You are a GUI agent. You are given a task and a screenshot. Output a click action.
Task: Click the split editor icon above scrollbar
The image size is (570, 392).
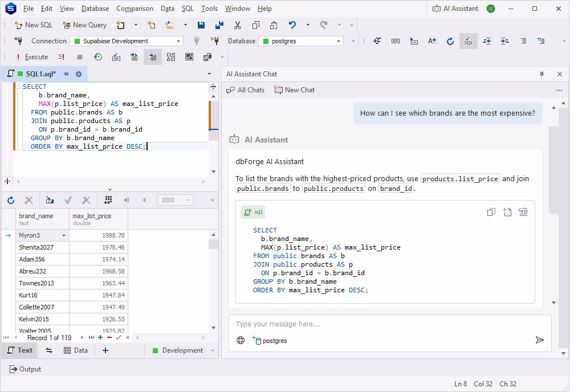pyautogui.click(x=213, y=87)
